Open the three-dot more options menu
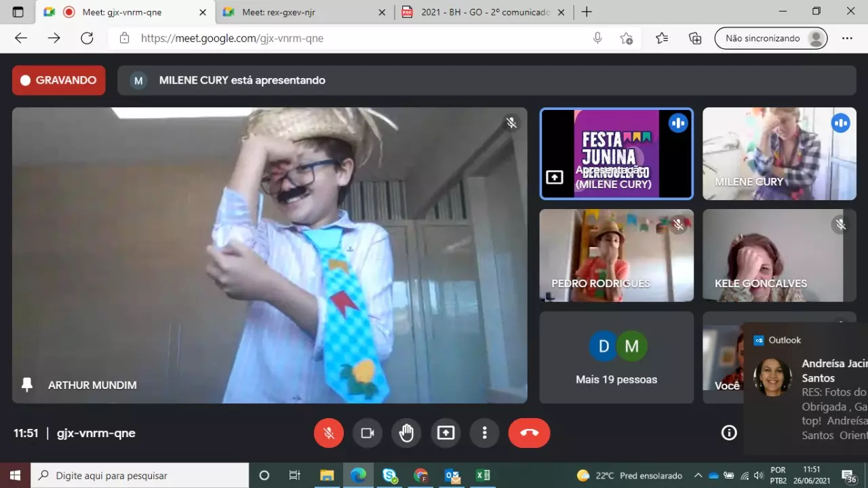Screen dimensions: 868x488 (x=484, y=433)
